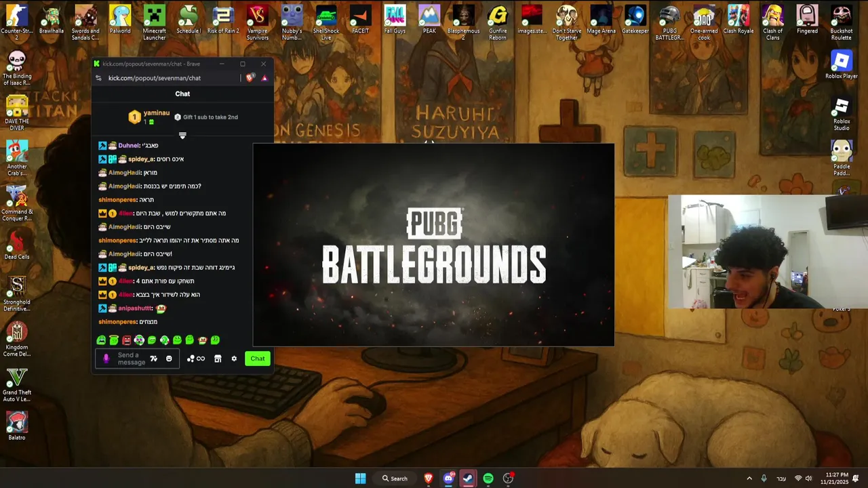The height and width of the screenshot is (488, 868).
Task: View site information for kick.com
Action: [98, 78]
